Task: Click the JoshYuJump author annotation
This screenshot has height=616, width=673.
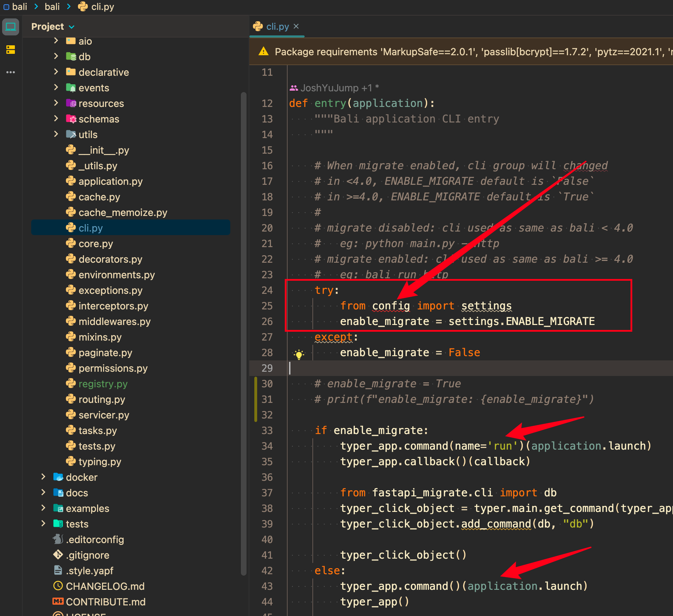Action: point(329,87)
